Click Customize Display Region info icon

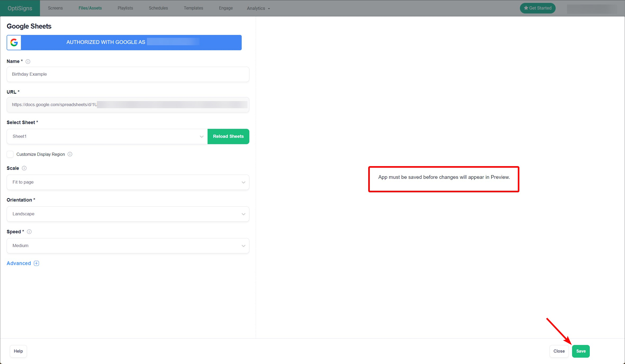[70, 154]
